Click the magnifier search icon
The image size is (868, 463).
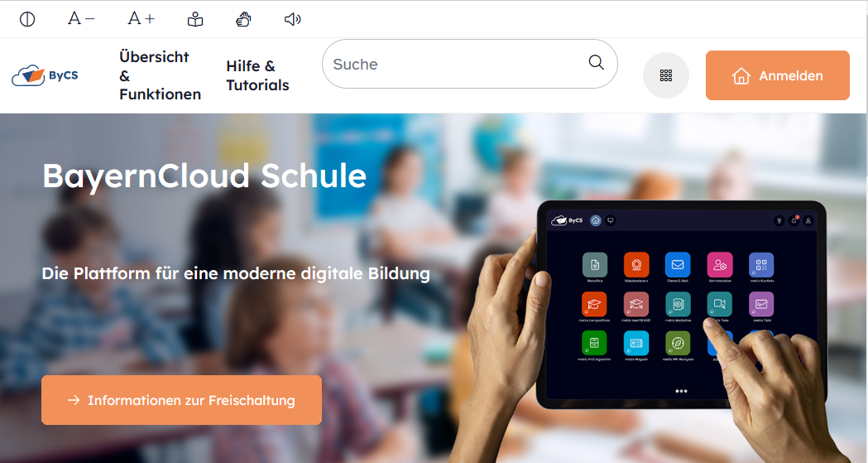(x=597, y=63)
